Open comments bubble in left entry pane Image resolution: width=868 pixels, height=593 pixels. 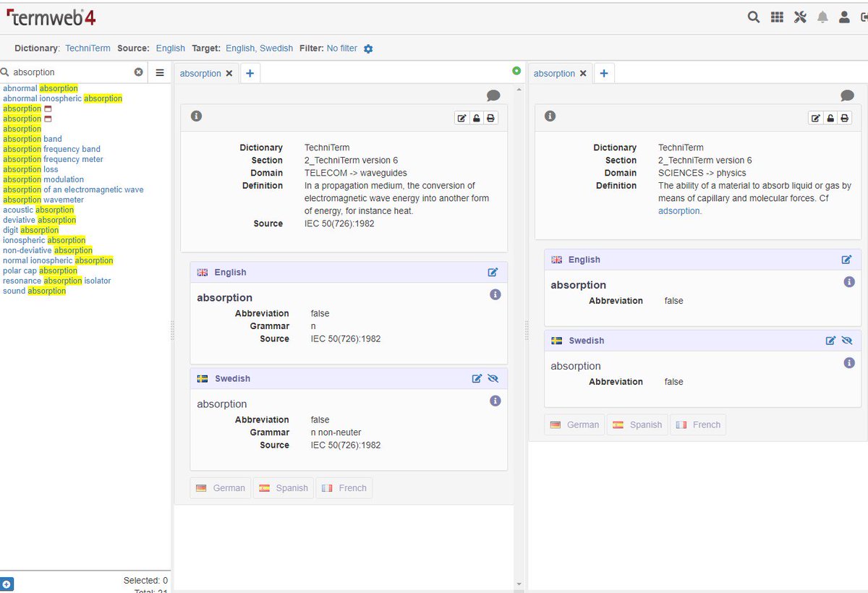493,95
